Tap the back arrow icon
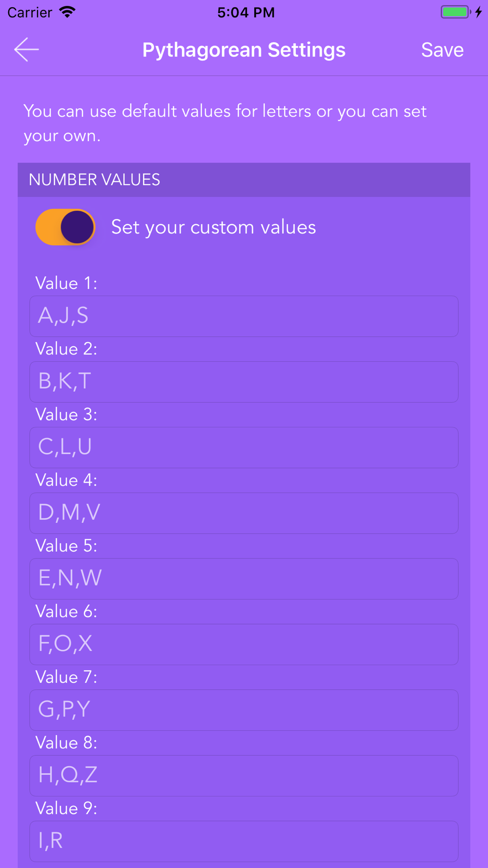This screenshot has height=868, width=488. [x=26, y=49]
